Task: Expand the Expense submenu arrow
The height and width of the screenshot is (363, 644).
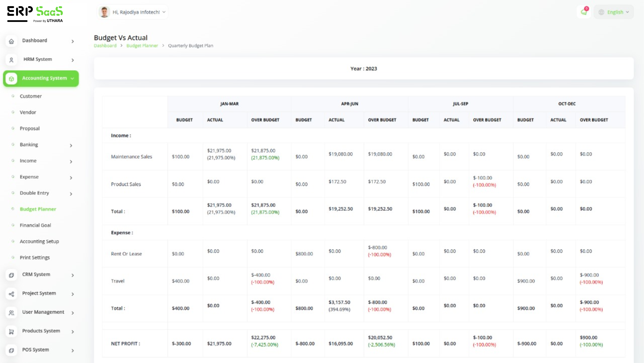Action: [71, 178]
